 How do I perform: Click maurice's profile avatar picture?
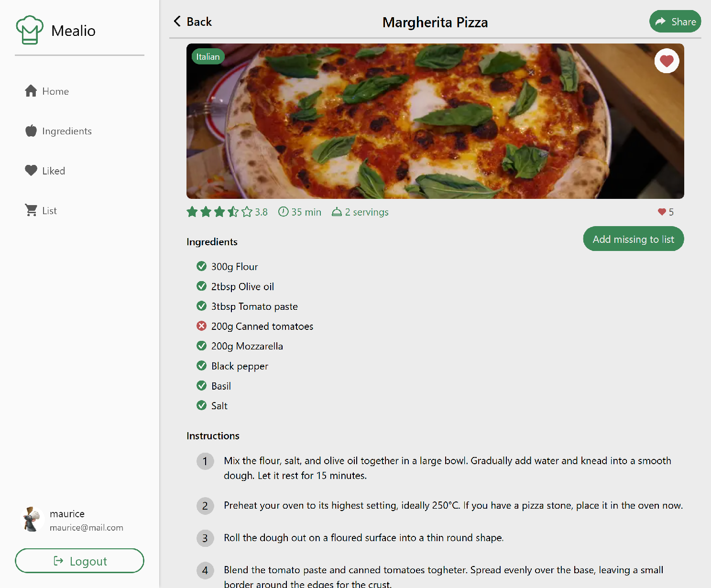click(x=33, y=519)
